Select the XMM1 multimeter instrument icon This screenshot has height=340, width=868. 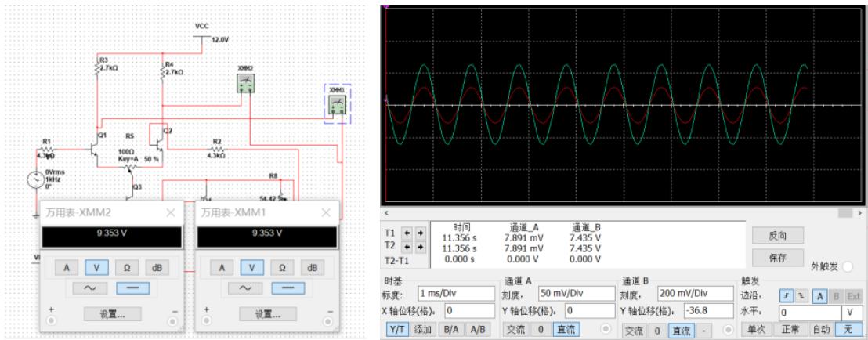coord(338,104)
